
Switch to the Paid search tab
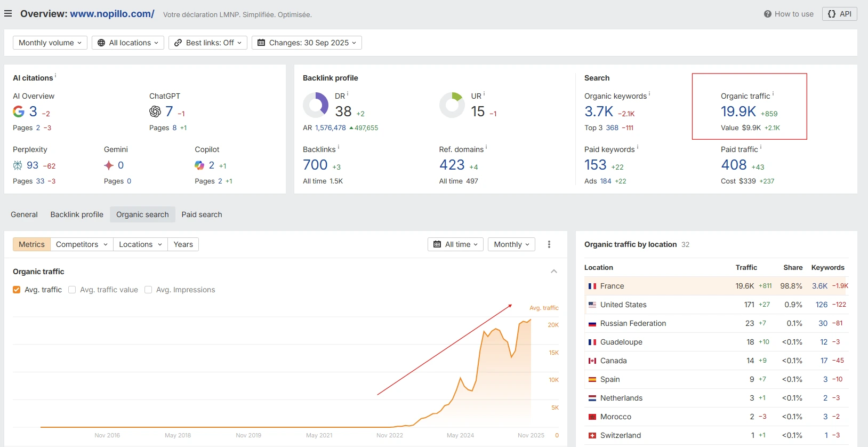tap(202, 214)
